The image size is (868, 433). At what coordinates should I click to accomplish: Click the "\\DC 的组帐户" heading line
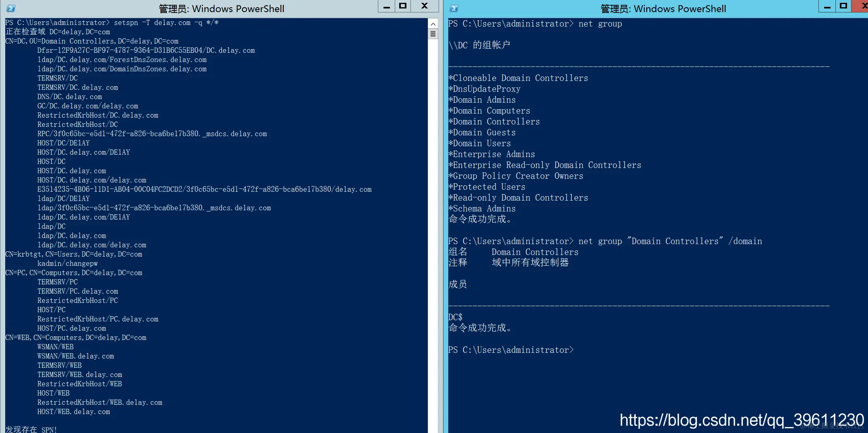click(x=479, y=45)
